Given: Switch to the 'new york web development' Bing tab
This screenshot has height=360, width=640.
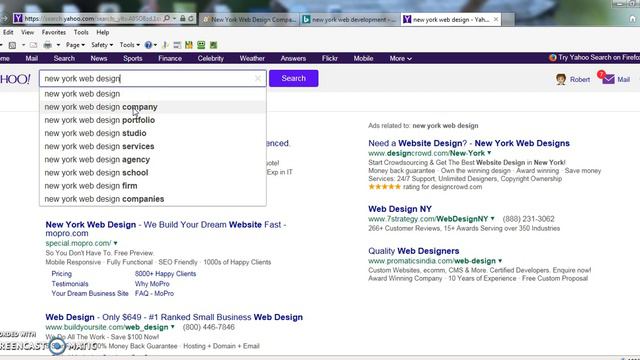Looking at the screenshot, I should (x=349, y=19).
